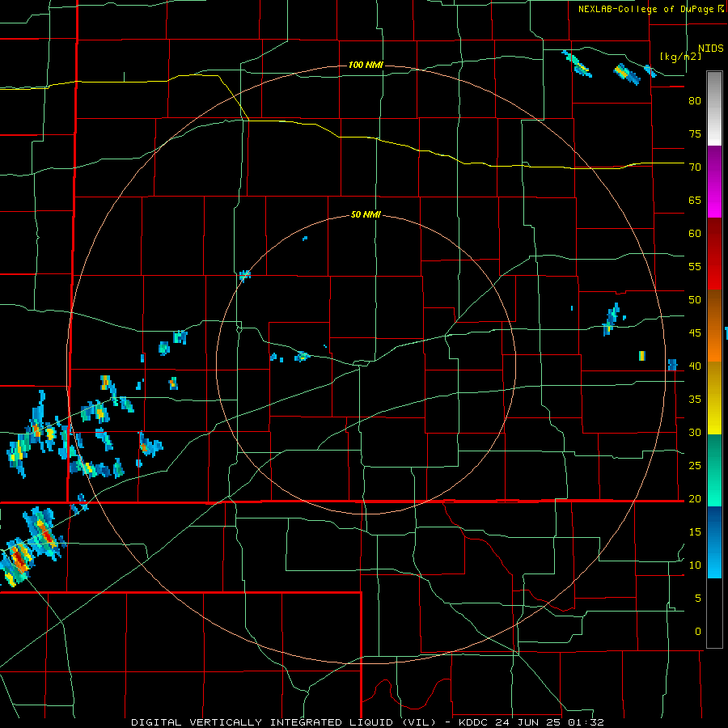Click the KDDC radar site identifier
728x728 pixels.
point(473,722)
